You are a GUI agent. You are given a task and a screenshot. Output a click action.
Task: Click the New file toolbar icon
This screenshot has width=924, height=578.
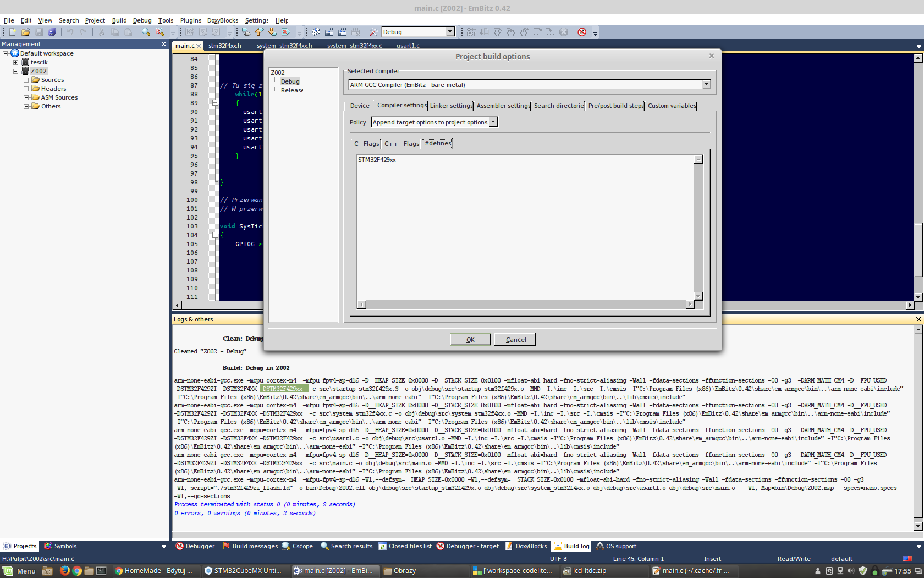click(13, 32)
